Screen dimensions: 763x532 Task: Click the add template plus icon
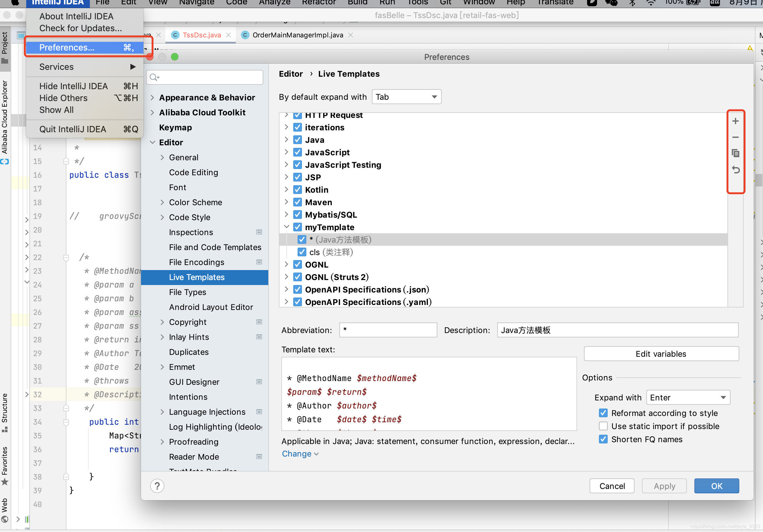tap(735, 121)
